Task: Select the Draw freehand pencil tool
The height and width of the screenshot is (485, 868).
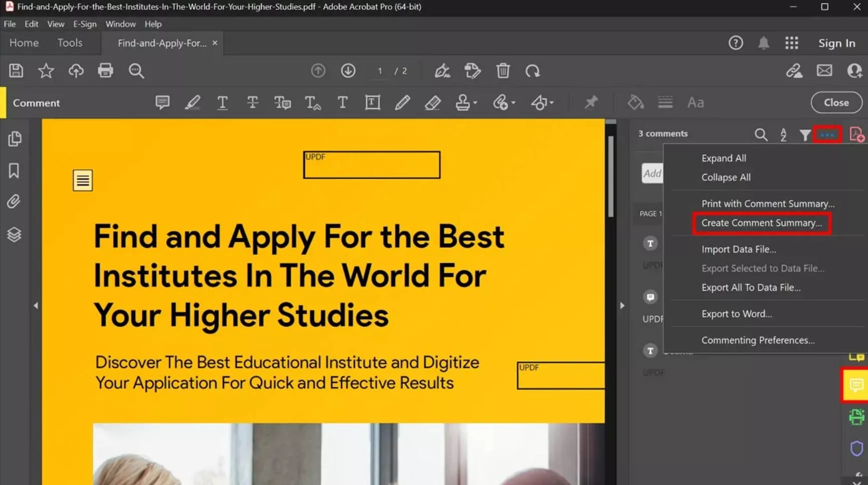Action: (x=403, y=103)
